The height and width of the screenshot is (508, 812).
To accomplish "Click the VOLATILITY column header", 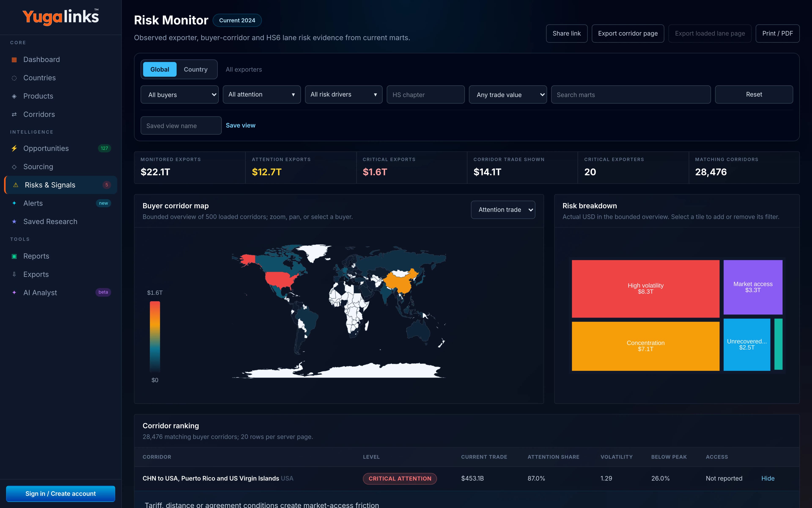I will tap(616, 457).
